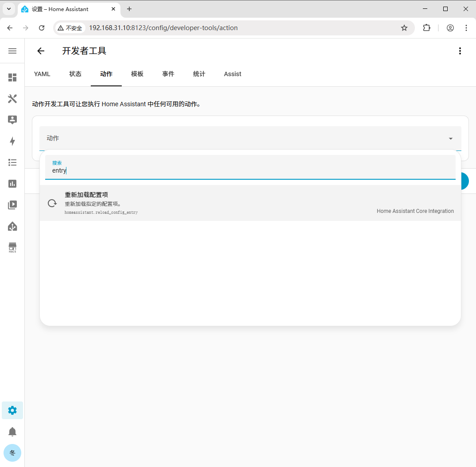Click the 搜索 field containing entry
Image resolution: width=476 pixels, height=467 pixels.
250,167
